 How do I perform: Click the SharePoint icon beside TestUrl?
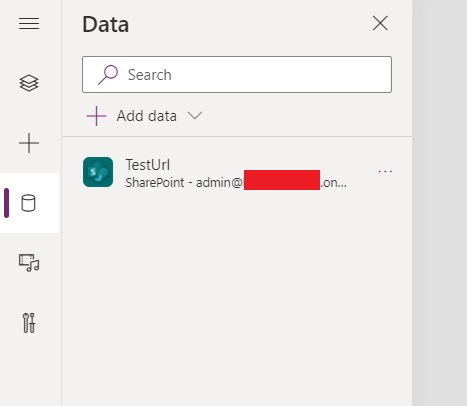click(x=98, y=172)
